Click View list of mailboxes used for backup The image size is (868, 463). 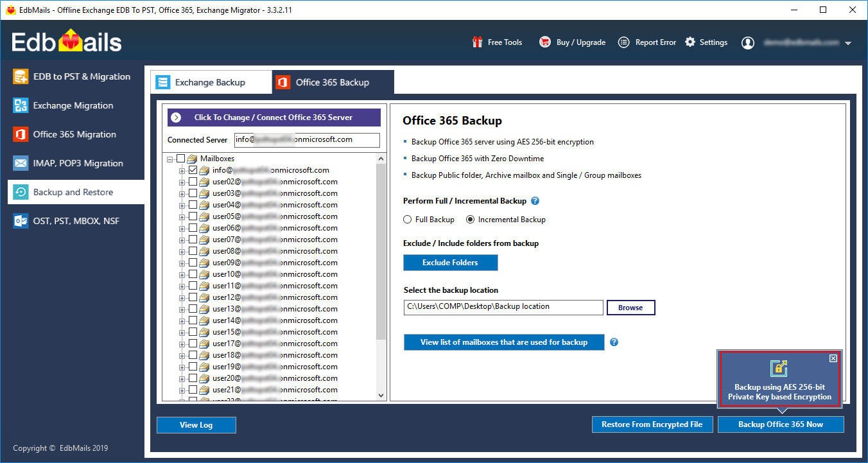tap(504, 342)
